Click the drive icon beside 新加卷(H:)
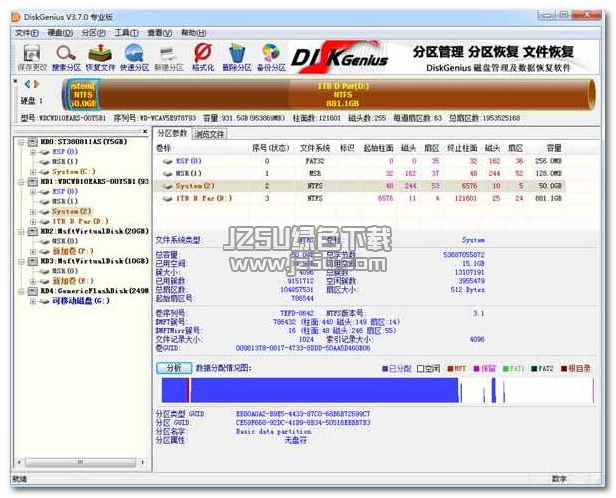The image size is (616, 498). [x=44, y=281]
